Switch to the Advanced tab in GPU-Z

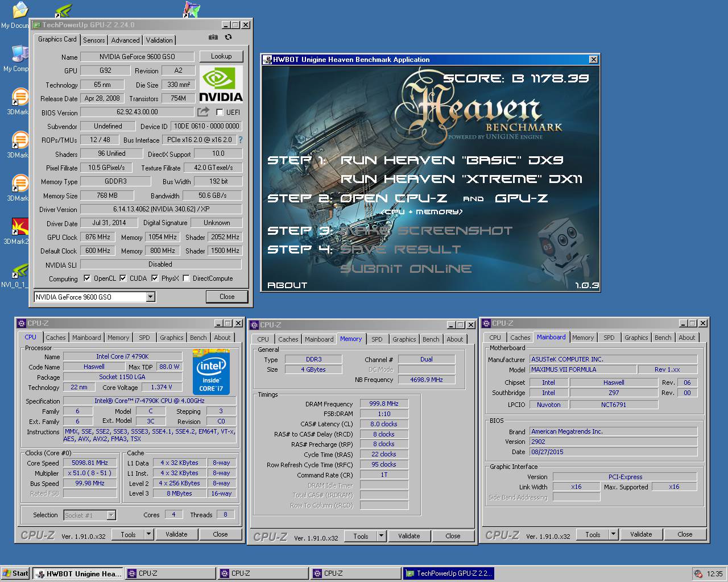(x=125, y=40)
